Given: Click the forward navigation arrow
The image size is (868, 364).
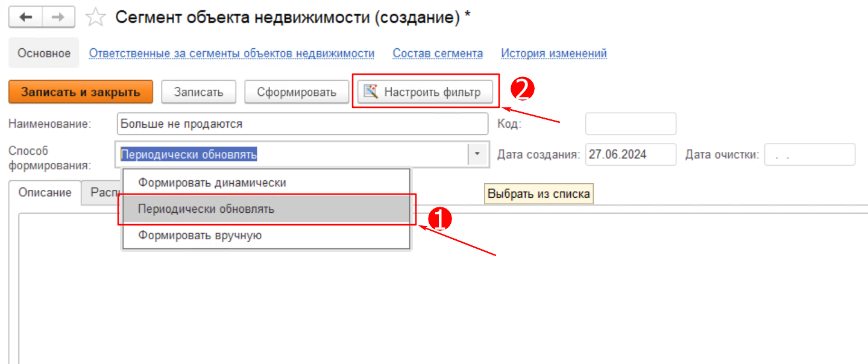Looking at the screenshot, I should pyautogui.click(x=58, y=17).
